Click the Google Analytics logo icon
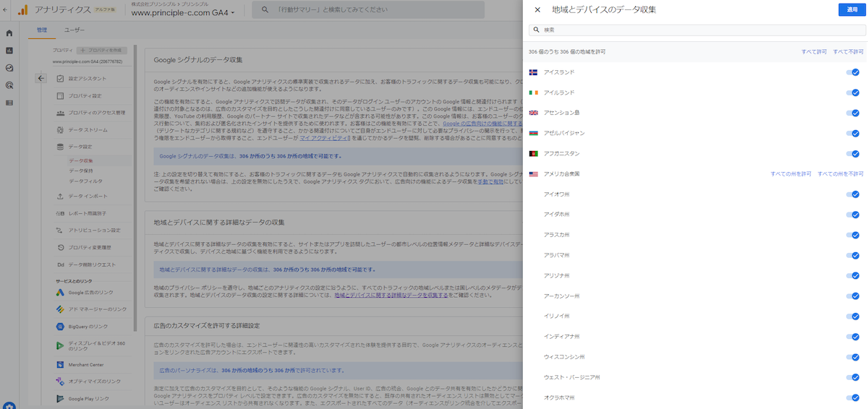The image size is (868, 409). pos(23,10)
